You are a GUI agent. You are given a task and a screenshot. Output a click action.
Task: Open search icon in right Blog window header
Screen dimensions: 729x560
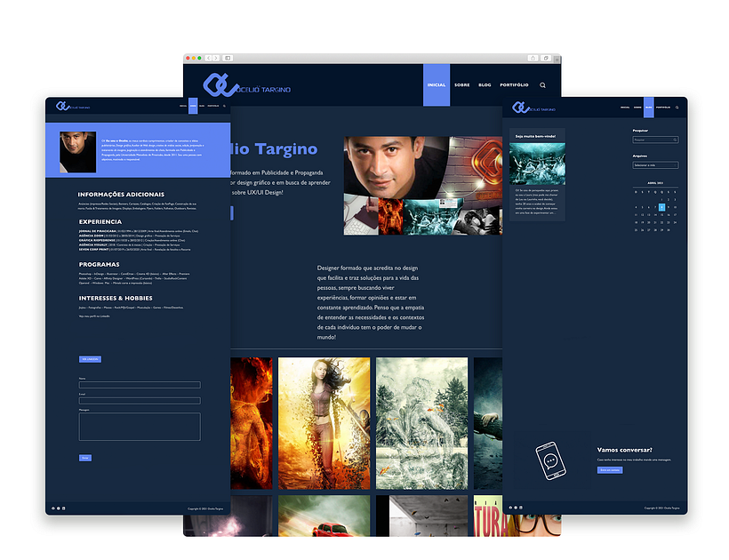pos(677,108)
